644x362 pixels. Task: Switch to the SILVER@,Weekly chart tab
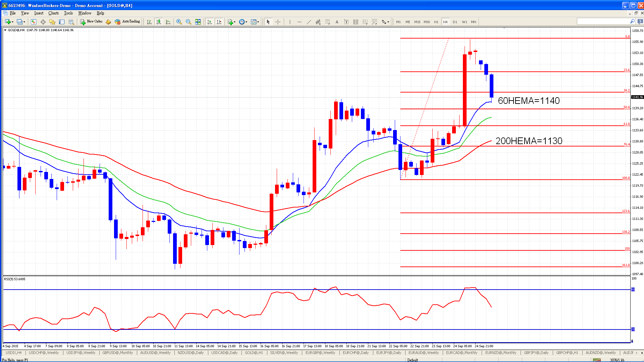click(284, 353)
